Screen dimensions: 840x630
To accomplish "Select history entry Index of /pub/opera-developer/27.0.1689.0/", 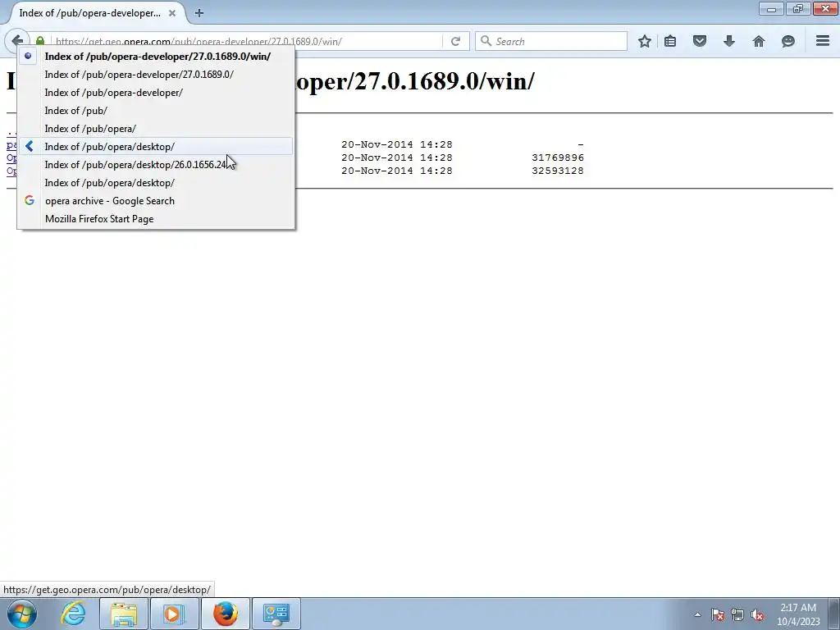I will tap(156, 75).
